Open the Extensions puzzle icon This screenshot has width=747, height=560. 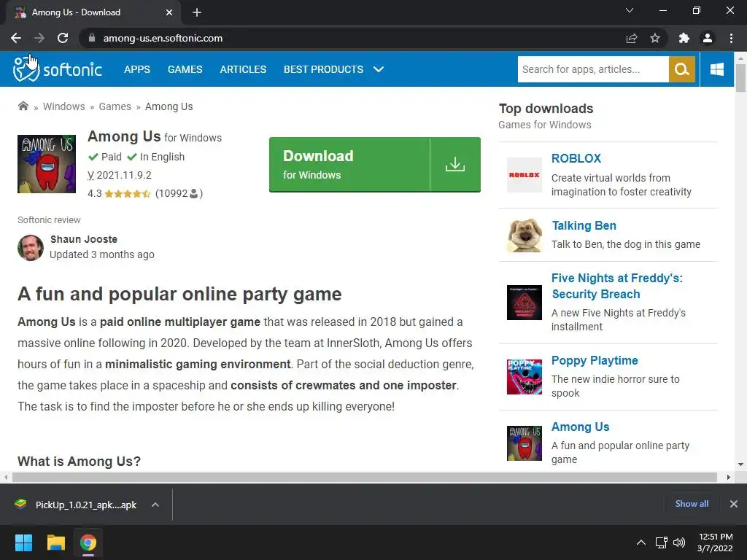point(684,38)
